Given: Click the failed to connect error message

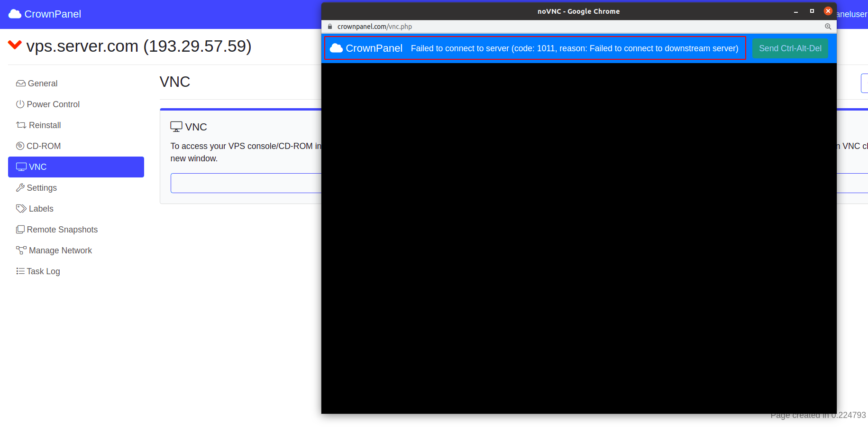Looking at the screenshot, I should pyautogui.click(x=575, y=48).
